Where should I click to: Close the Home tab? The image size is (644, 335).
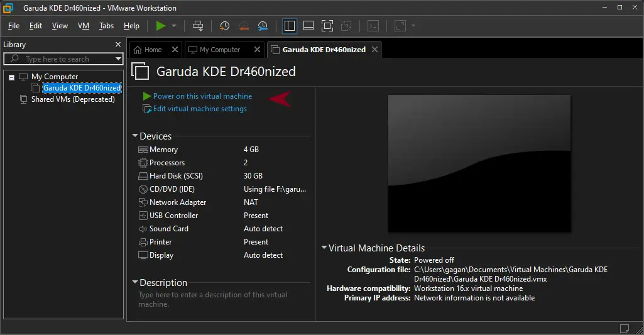click(175, 49)
